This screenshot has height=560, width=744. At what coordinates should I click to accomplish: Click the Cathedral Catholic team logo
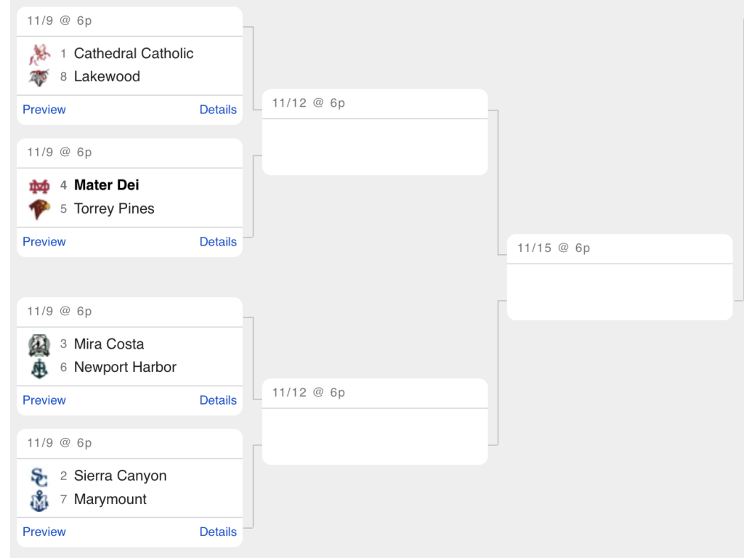point(39,54)
